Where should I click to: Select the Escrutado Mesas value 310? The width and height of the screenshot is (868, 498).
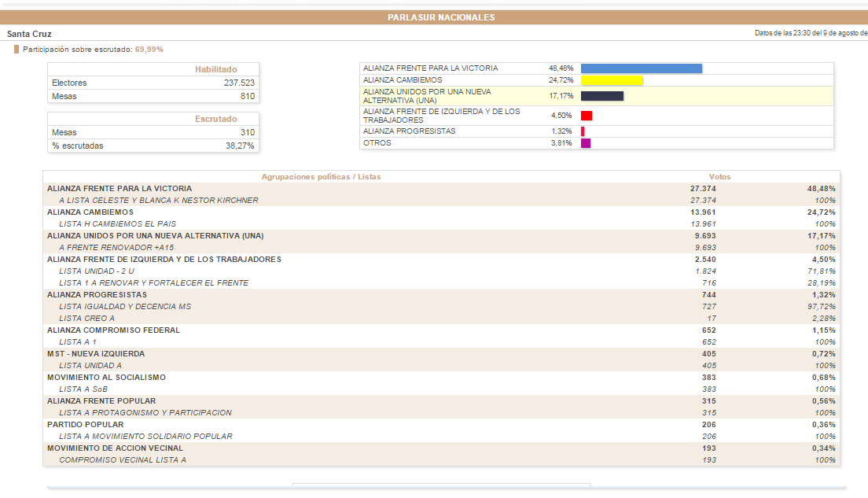click(248, 132)
